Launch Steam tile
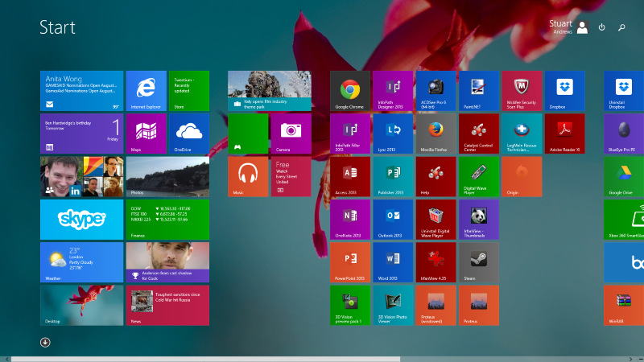 [479, 262]
